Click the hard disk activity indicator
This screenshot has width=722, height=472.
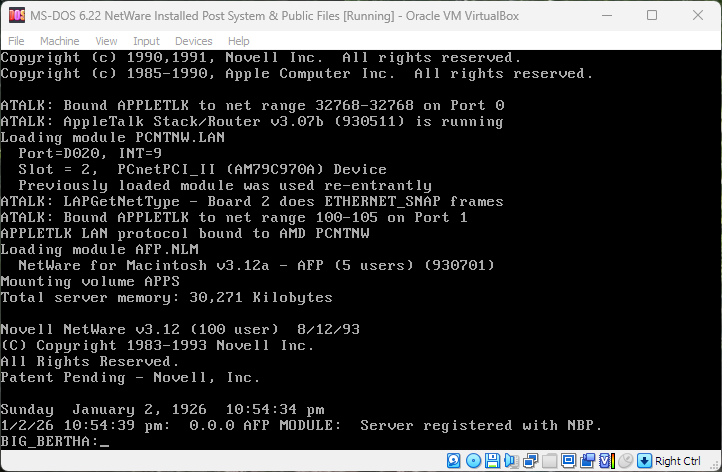(x=453, y=461)
